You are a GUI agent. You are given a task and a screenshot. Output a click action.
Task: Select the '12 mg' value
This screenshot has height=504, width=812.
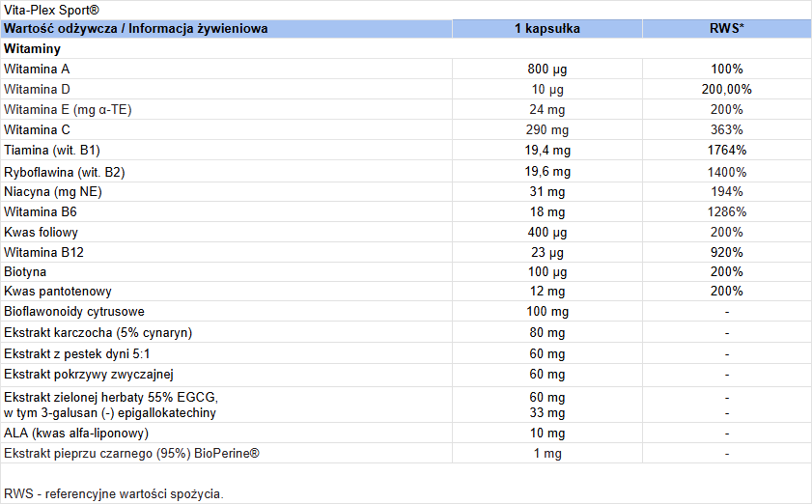[x=547, y=292]
